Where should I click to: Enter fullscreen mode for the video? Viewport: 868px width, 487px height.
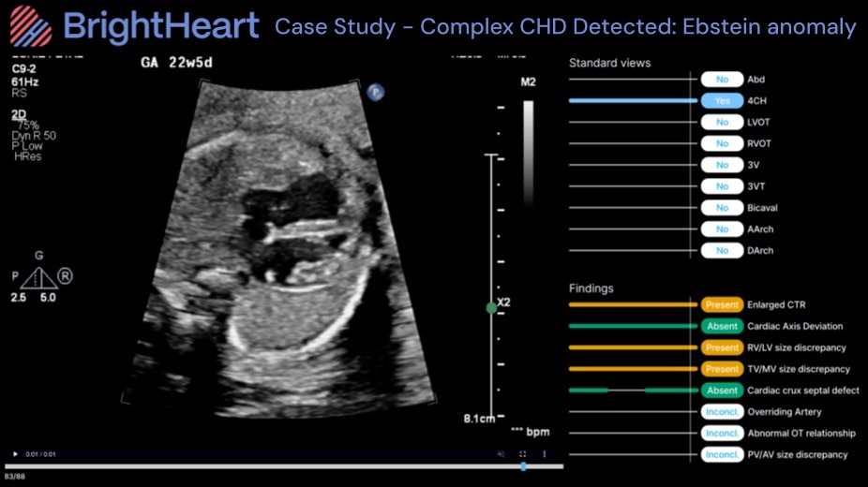521,454
